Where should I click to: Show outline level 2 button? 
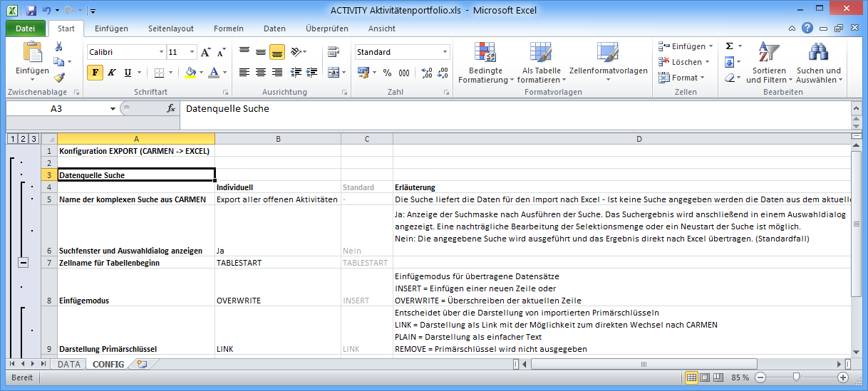[23, 139]
